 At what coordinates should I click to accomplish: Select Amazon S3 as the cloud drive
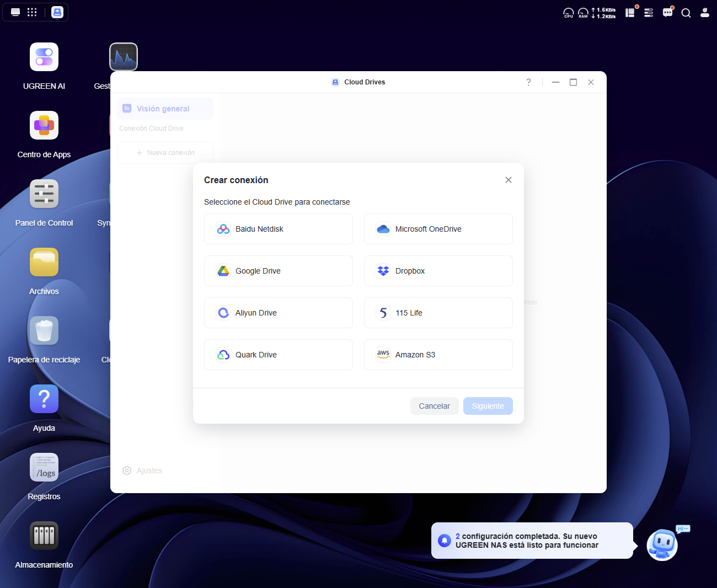438,355
